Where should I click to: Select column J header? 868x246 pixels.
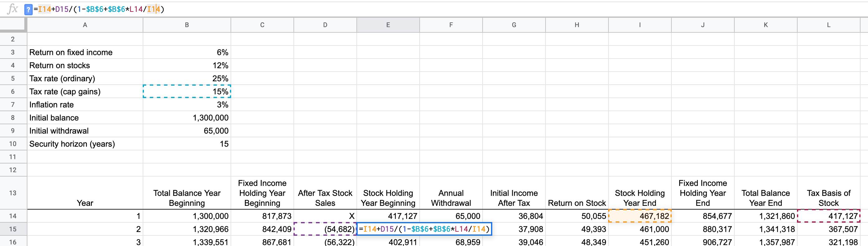point(703,25)
